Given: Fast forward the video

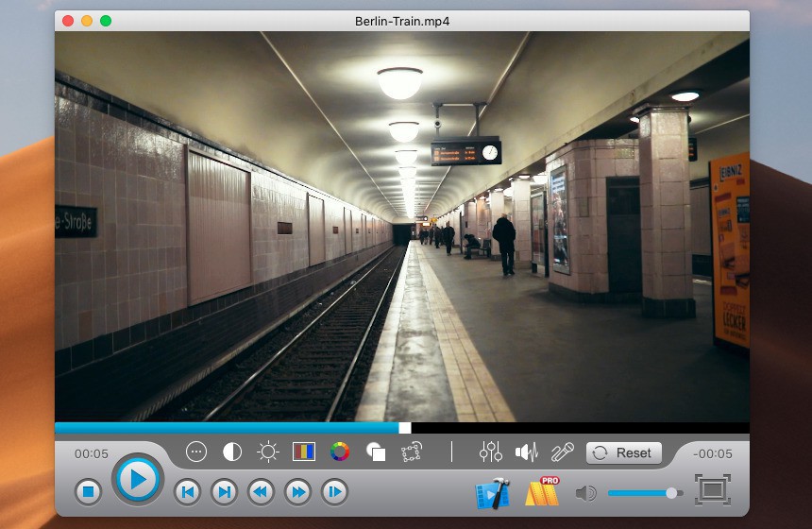Looking at the screenshot, I should (x=297, y=491).
